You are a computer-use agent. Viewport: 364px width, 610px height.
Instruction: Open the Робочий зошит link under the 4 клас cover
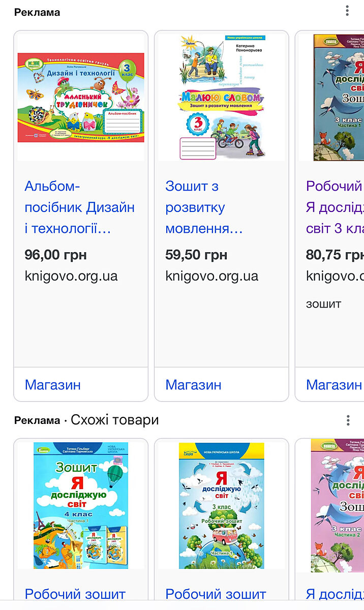(x=75, y=594)
